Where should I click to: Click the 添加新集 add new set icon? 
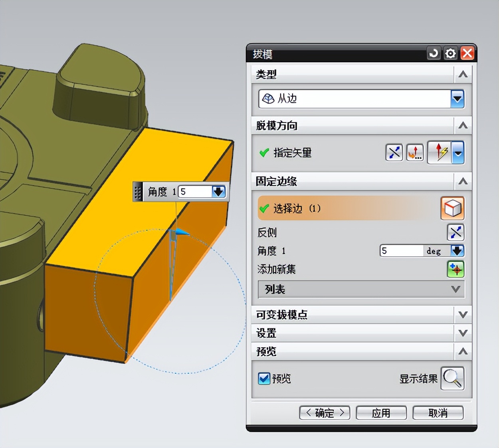pyautogui.click(x=455, y=270)
